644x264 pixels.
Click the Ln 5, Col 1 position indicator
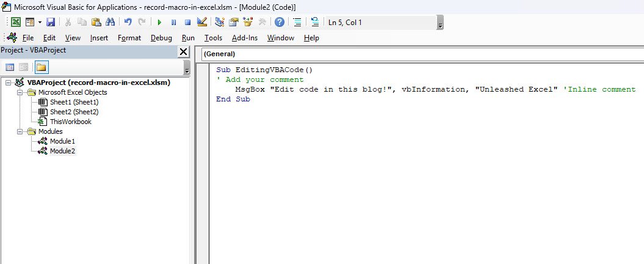345,23
